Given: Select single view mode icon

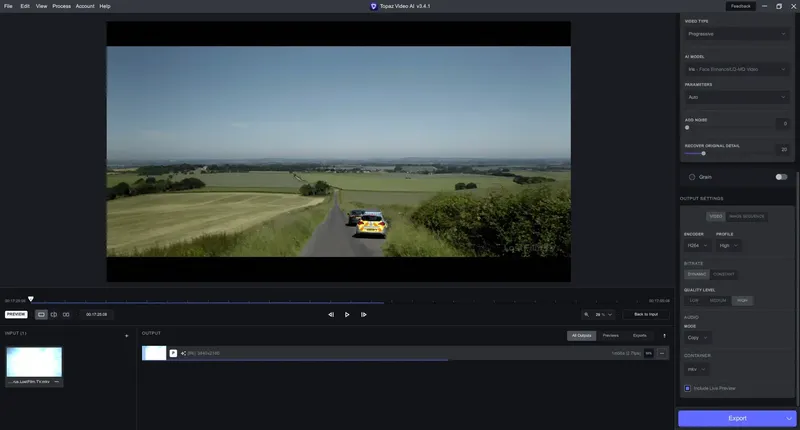Looking at the screenshot, I should (41, 315).
